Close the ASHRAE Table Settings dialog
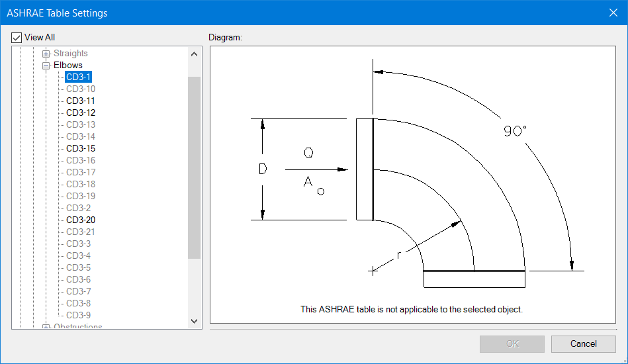 613,13
